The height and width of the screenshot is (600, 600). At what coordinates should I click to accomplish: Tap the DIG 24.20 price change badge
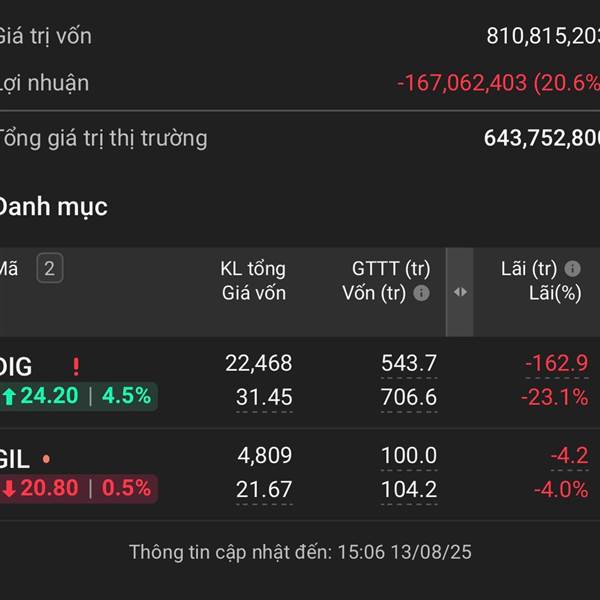pyautogui.click(x=78, y=396)
